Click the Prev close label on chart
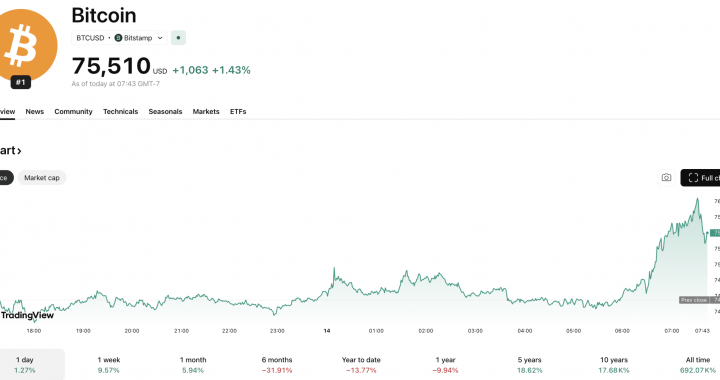720x380 pixels. (693, 300)
